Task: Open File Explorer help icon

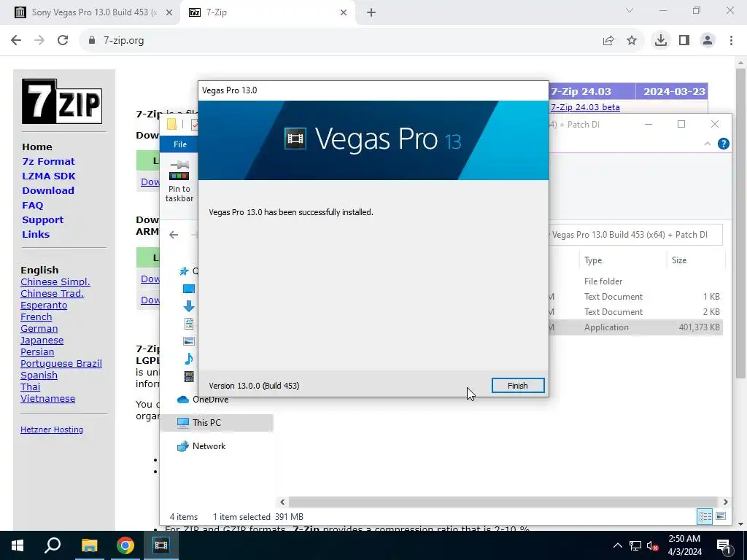Action: pyautogui.click(x=723, y=144)
